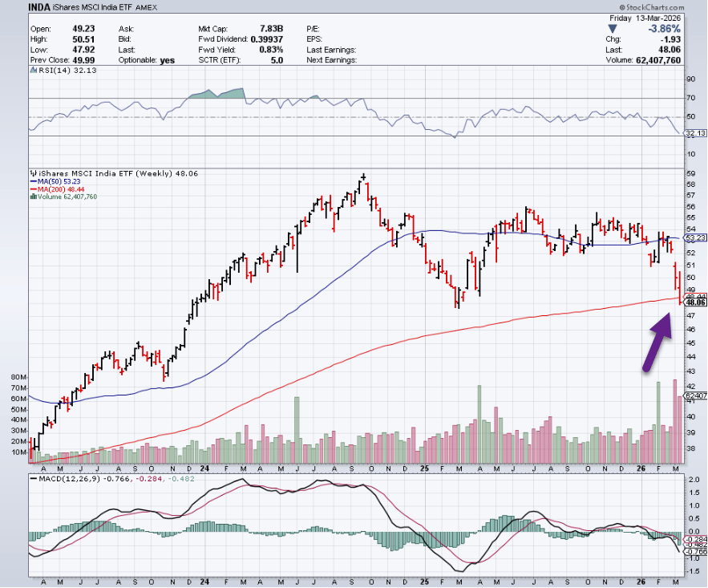Click the 59 label at the top of the price axis
This screenshot has width=708, height=588.
[690, 173]
